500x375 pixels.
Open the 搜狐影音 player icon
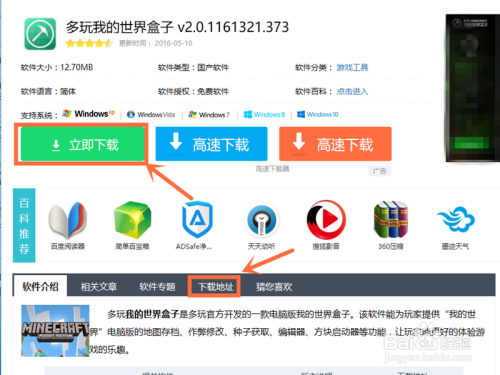coord(326,220)
